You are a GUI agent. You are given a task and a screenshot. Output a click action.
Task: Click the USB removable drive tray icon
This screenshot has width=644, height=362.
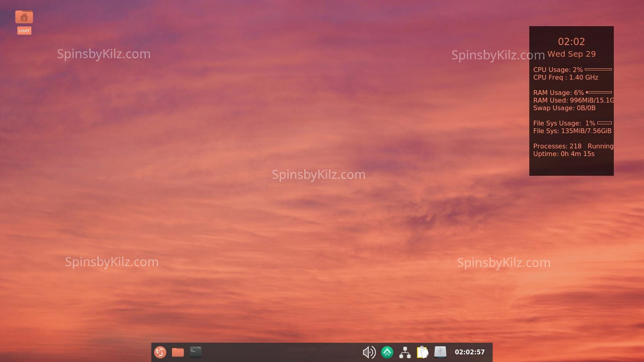pos(440,352)
